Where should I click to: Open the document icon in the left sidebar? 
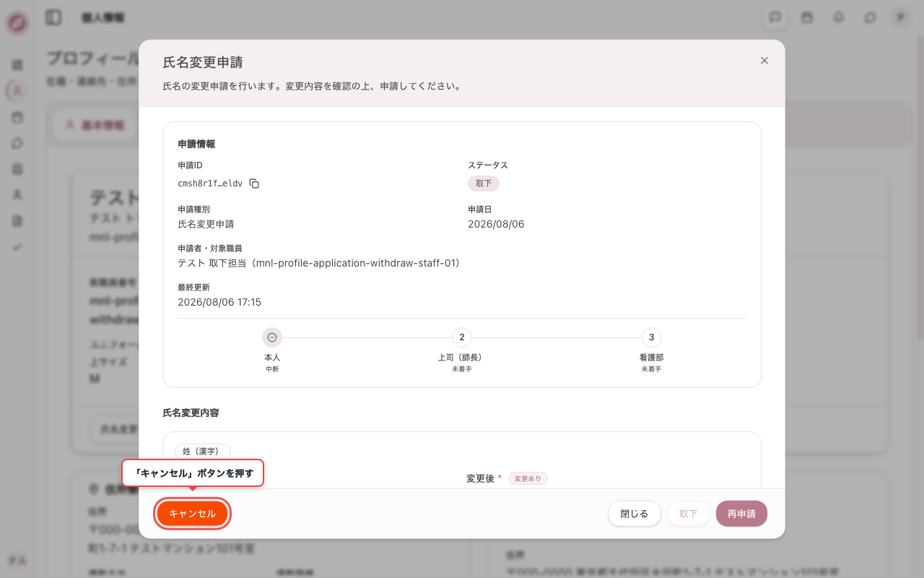point(17,221)
